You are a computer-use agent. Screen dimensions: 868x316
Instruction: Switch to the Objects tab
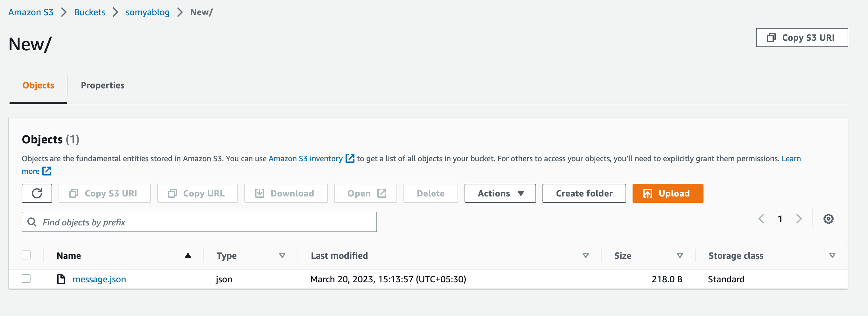pyautogui.click(x=38, y=86)
